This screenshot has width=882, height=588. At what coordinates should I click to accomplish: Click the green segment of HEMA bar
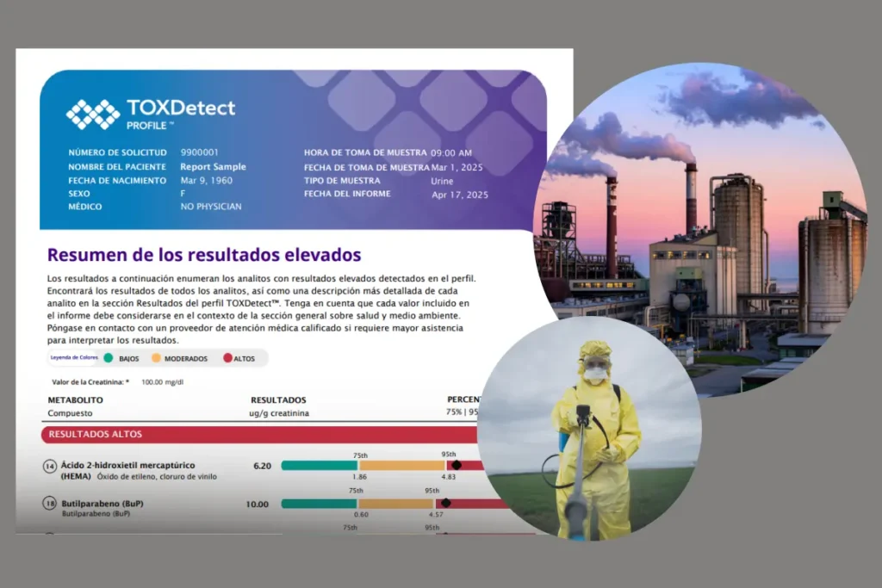[319, 466]
